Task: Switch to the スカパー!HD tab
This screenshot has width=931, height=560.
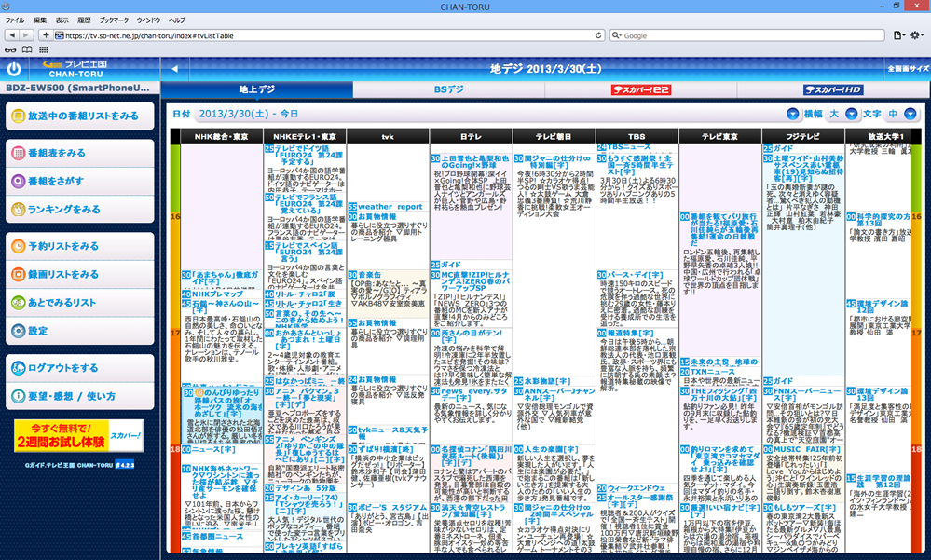Action: point(833,89)
